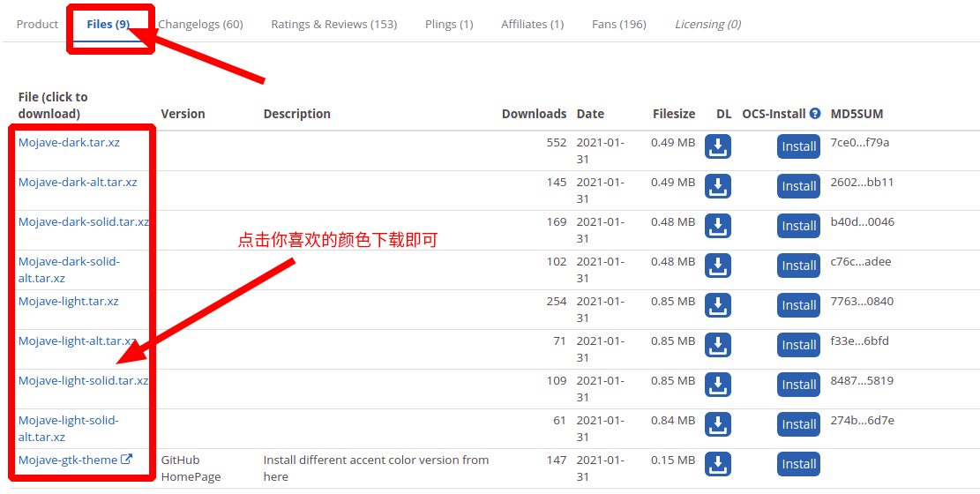Click the OCS-Install column header text
This screenshot has height=494, width=980.
point(774,114)
